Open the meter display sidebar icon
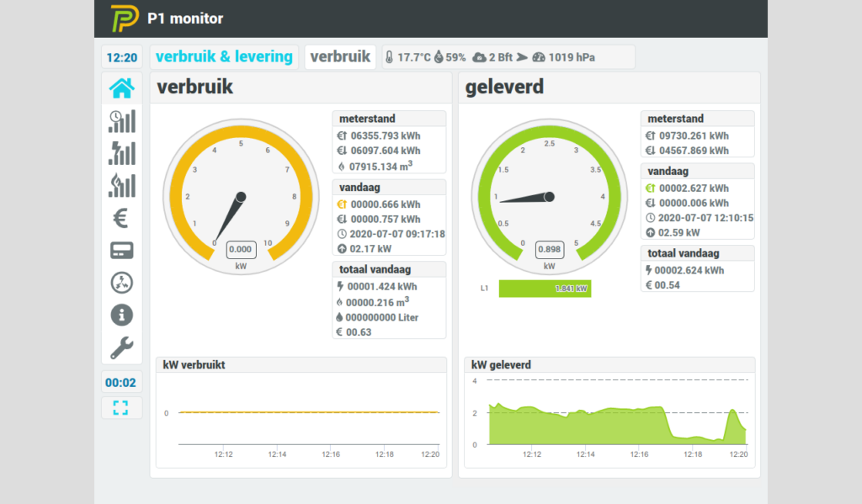Viewport: 862px width, 504px height. point(121,251)
